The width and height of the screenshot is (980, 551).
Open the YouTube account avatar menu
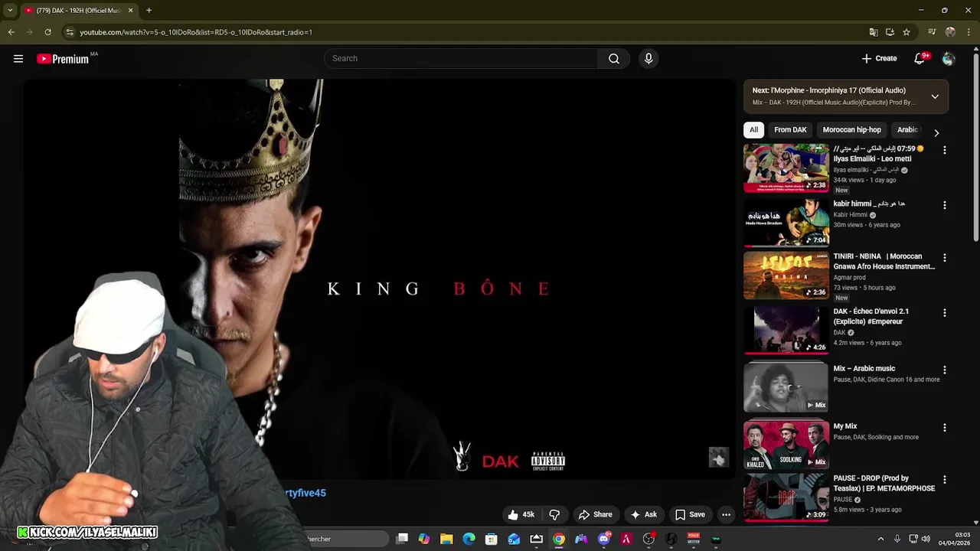949,58
